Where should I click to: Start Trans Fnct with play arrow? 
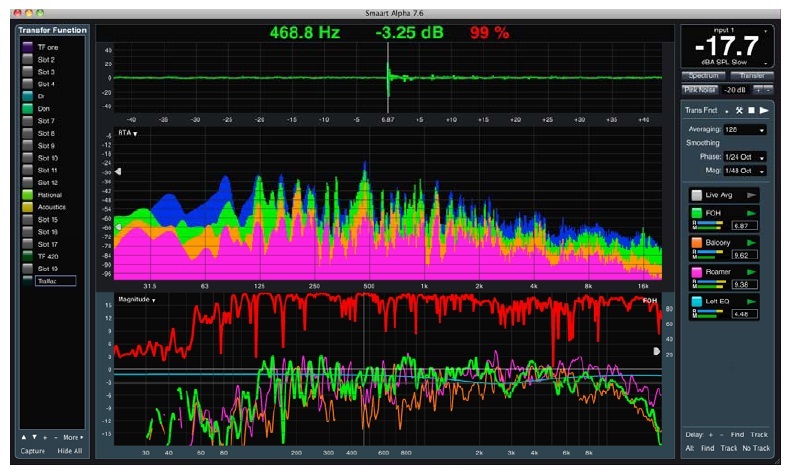[765, 109]
